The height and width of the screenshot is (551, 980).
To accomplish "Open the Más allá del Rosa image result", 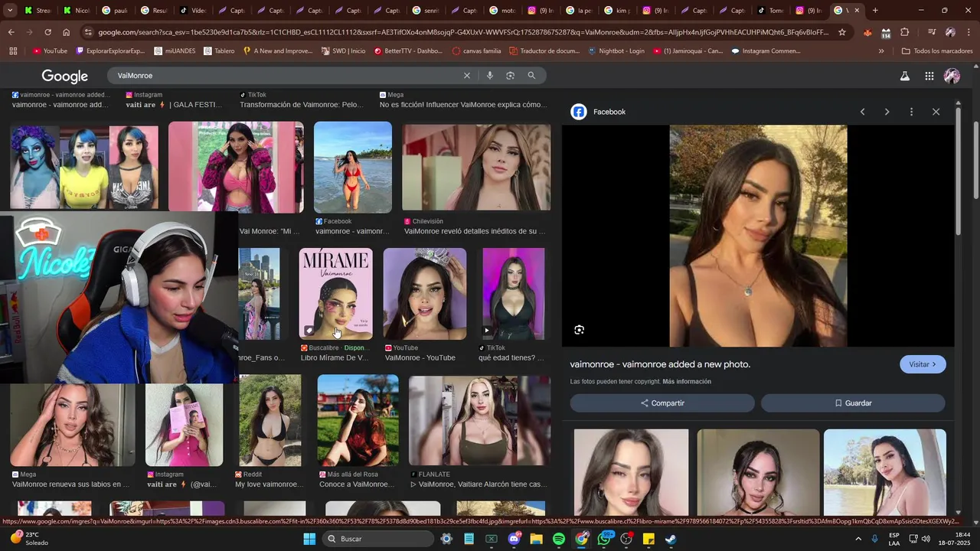I will 358,420.
